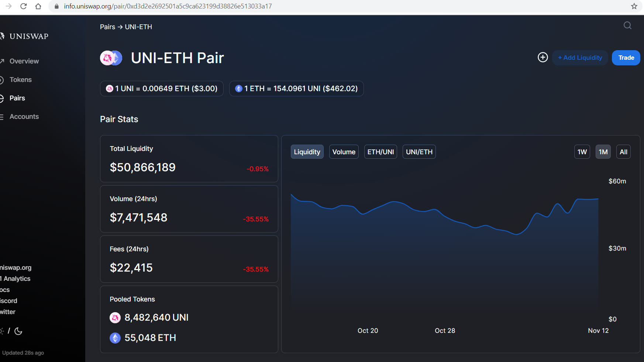The width and height of the screenshot is (644, 362).
Task: Set chart timeframe to 1M
Action: pos(603,152)
